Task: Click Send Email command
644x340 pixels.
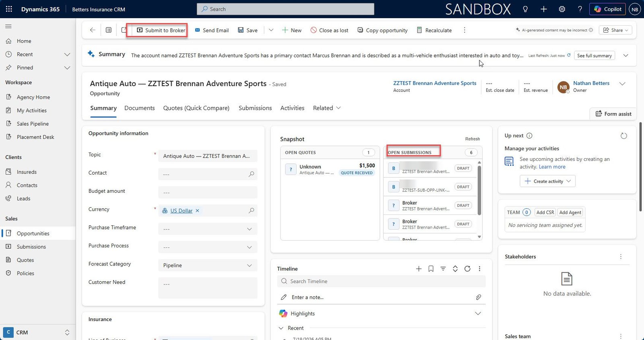Action: pos(212,30)
